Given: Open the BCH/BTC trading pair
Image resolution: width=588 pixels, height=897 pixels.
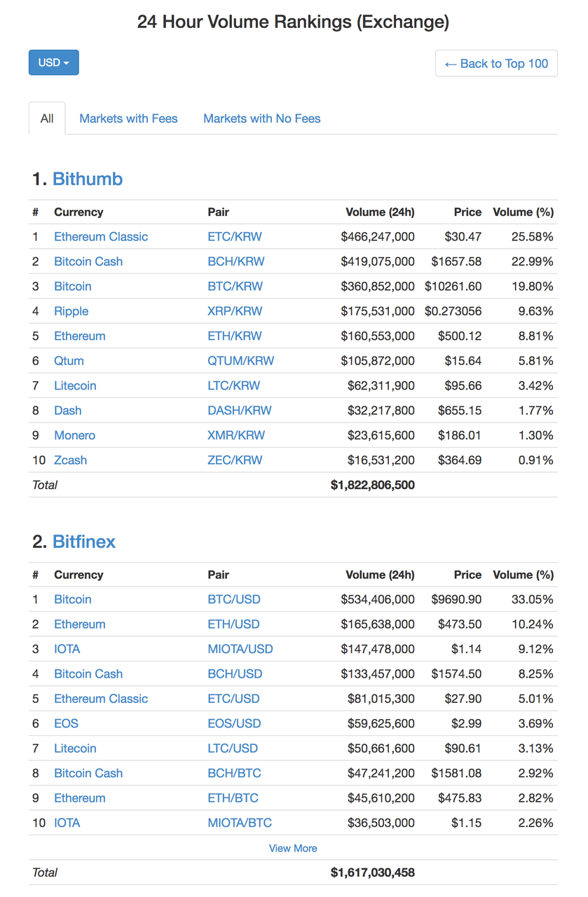Looking at the screenshot, I should tap(234, 773).
